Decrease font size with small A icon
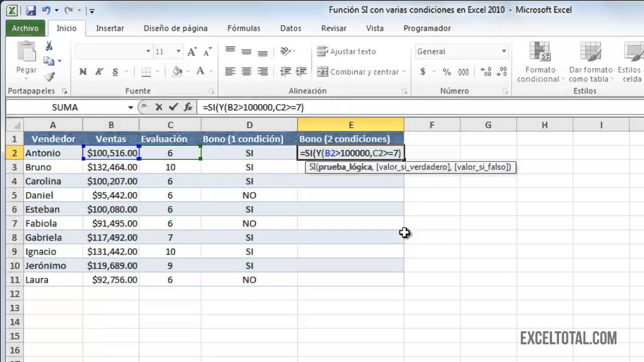The image size is (644, 362). (x=207, y=51)
